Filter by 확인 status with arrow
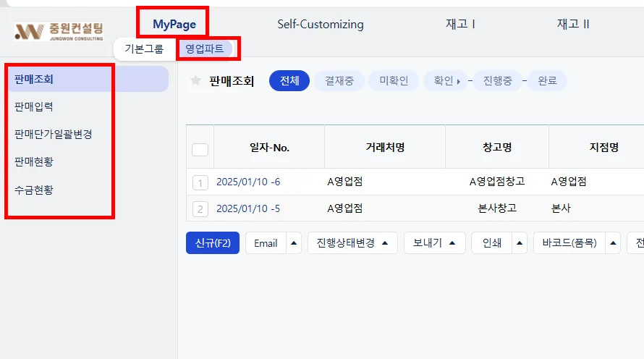The width and height of the screenshot is (644, 359). (x=446, y=80)
